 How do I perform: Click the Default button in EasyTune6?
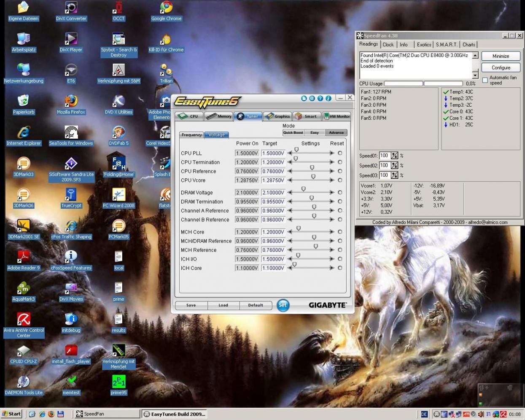[256, 305]
